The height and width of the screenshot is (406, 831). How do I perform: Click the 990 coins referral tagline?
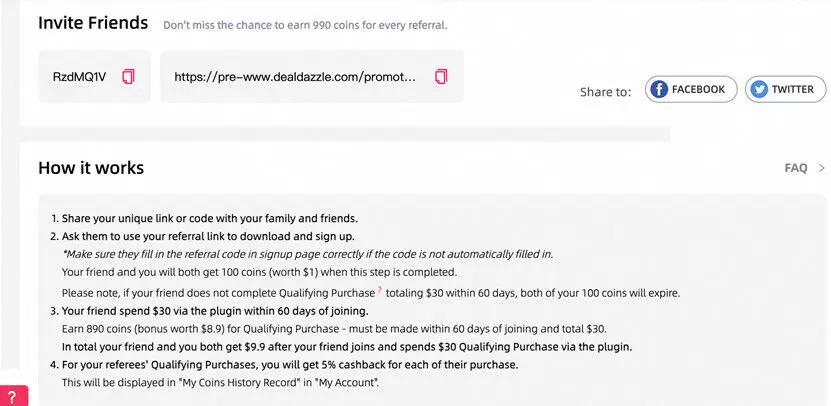pos(305,24)
